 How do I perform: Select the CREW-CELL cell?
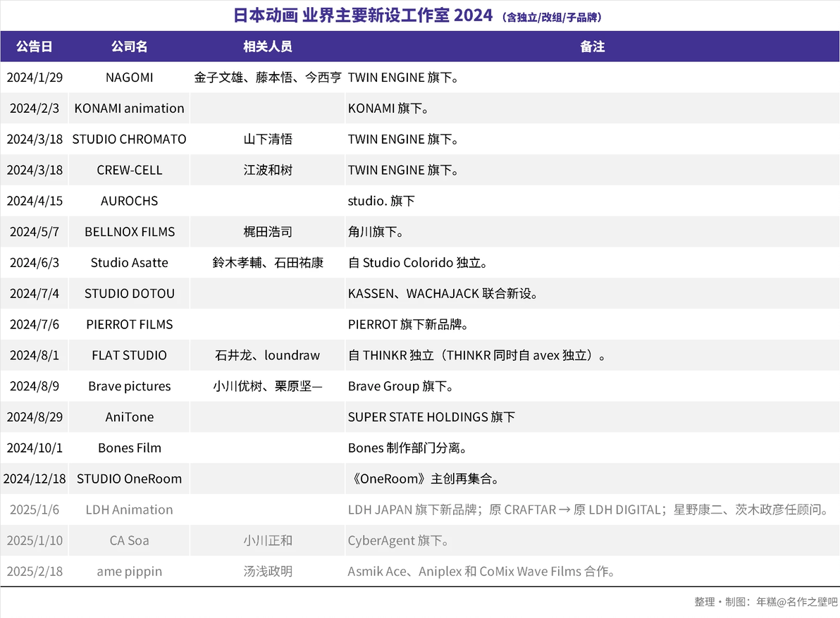point(129,171)
